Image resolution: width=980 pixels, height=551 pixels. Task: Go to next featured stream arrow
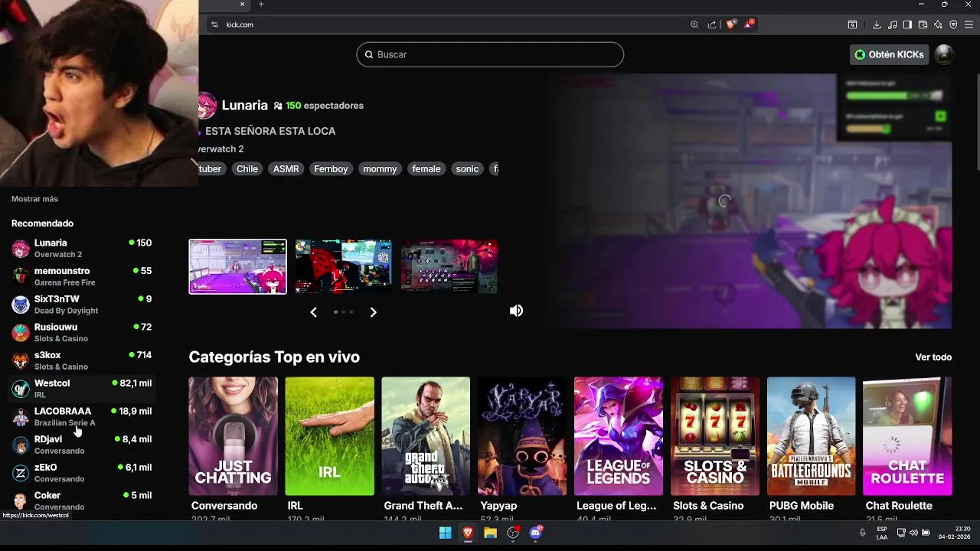(373, 312)
